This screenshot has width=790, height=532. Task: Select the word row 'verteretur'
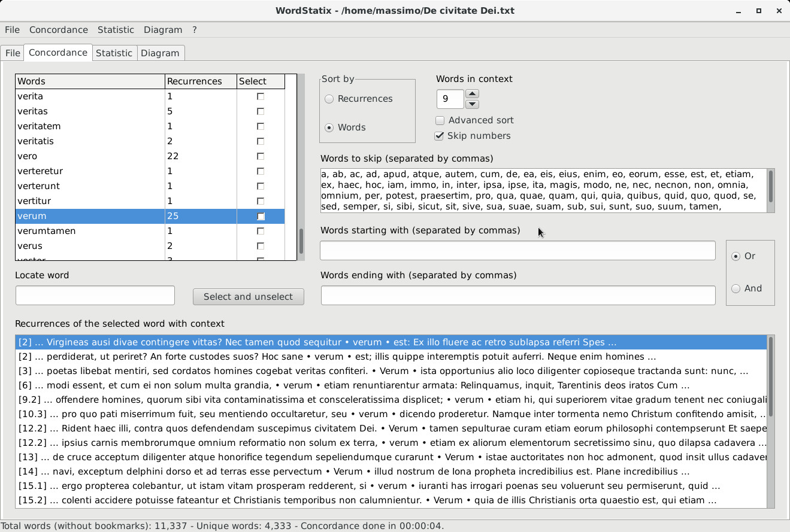coord(150,171)
